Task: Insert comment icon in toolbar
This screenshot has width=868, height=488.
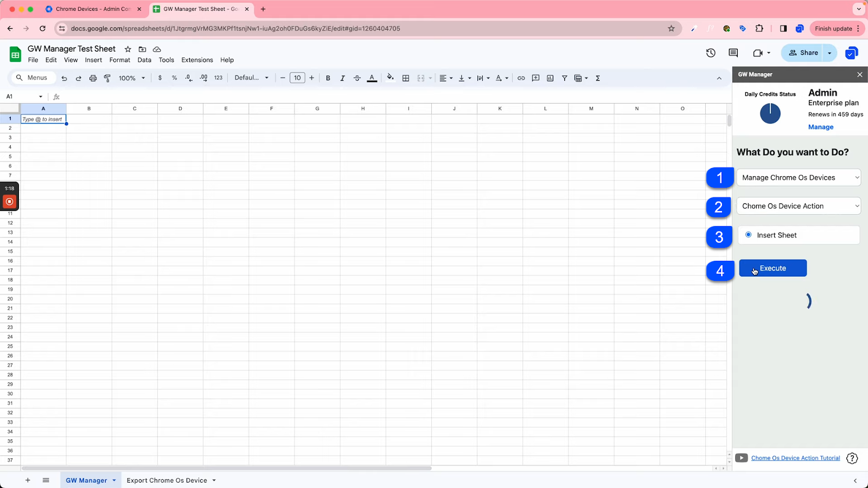Action: pos(535,78)
